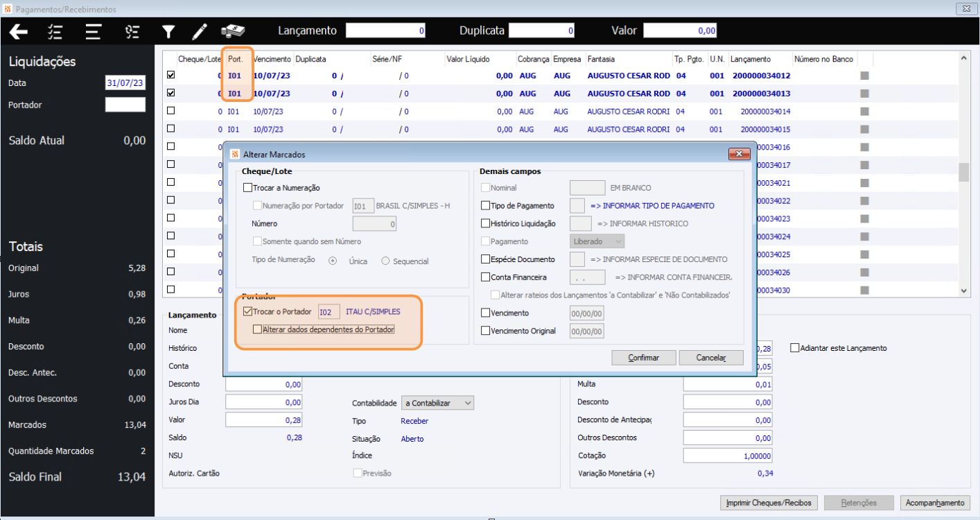Click the Número no Banco column header

[x=824, y=59]
